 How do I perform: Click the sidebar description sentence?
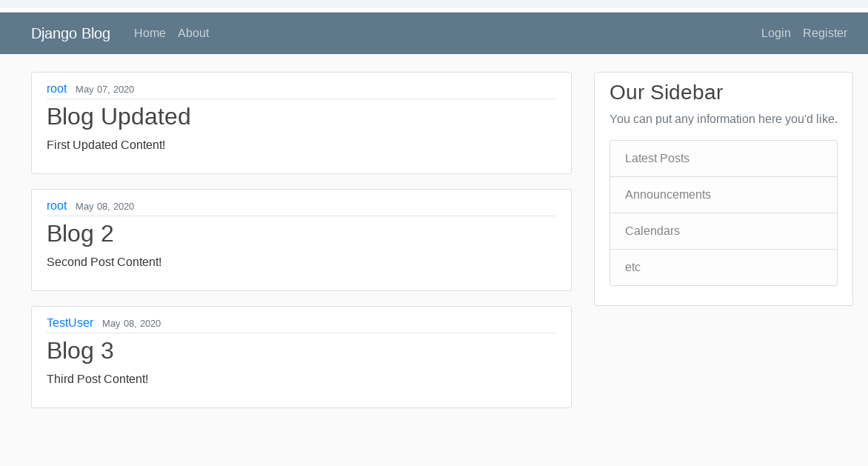724,119
